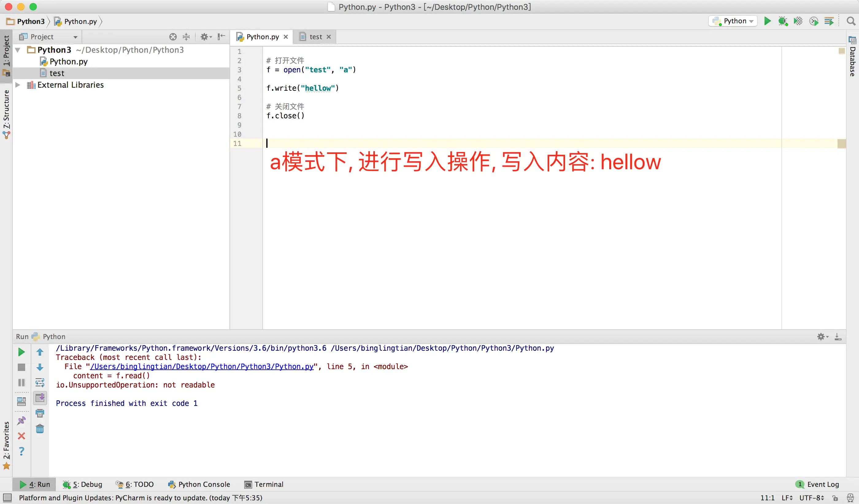Viewport: 859px width, 504px height.
Task: Toggle Use Soft Wraps in Run console
Action: 40,382
